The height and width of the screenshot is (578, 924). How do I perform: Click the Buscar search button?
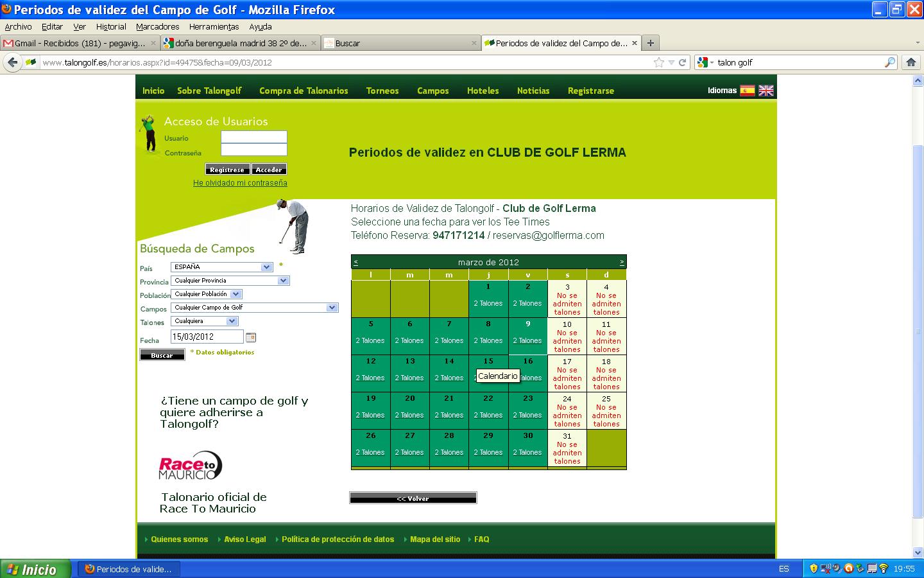pos(162,355)
